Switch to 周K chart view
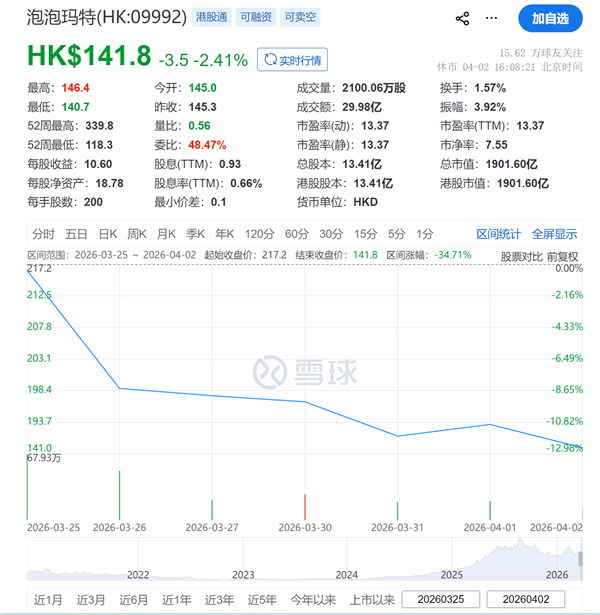The image size is (600, 615). pyautogui.click(x=136, y=234)
